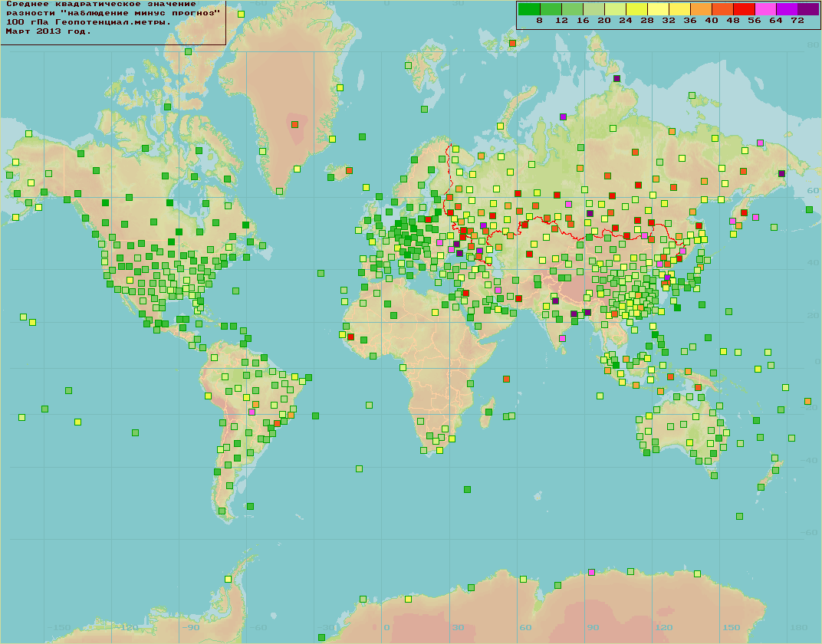Click the title line starting with 'разности'
Image resolution: width=822 pixels, height=644 pixels.
pos(113,13)
